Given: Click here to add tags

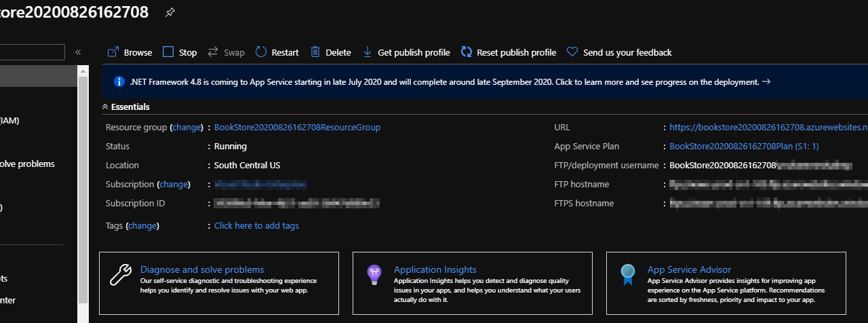Looking at the screenshot, I should click(x=256, y=225).
